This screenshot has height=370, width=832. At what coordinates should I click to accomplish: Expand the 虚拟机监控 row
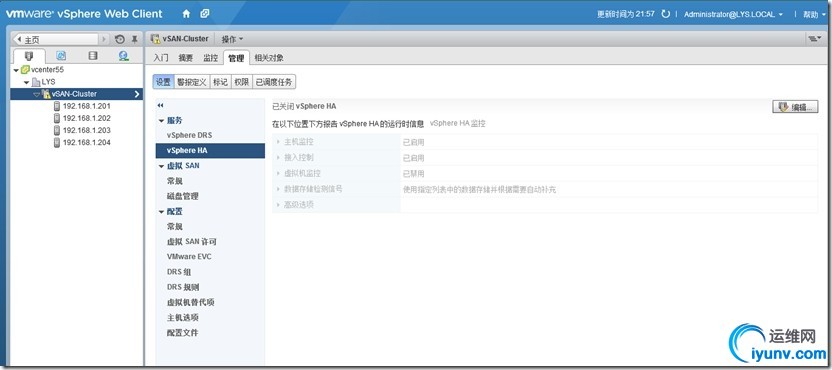coord(279,174)
